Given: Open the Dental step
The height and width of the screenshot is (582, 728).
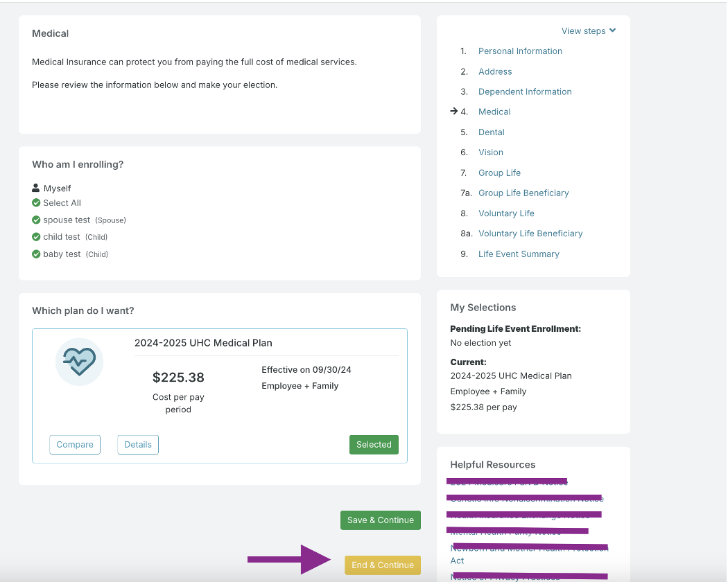Looking at the screenshot, I should point(491,132).
